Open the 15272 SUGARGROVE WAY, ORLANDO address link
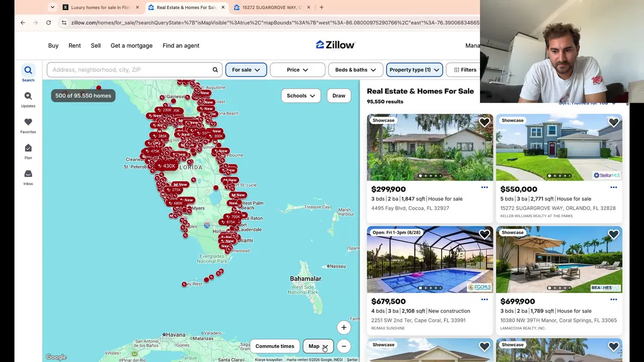This screenshot has height=362, width=644. tap(558, 208)
